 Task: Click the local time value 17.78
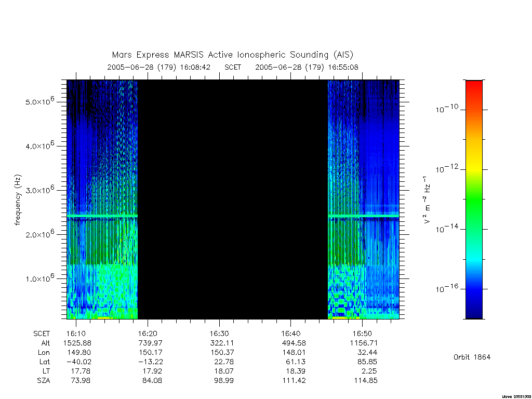[81, 371]
